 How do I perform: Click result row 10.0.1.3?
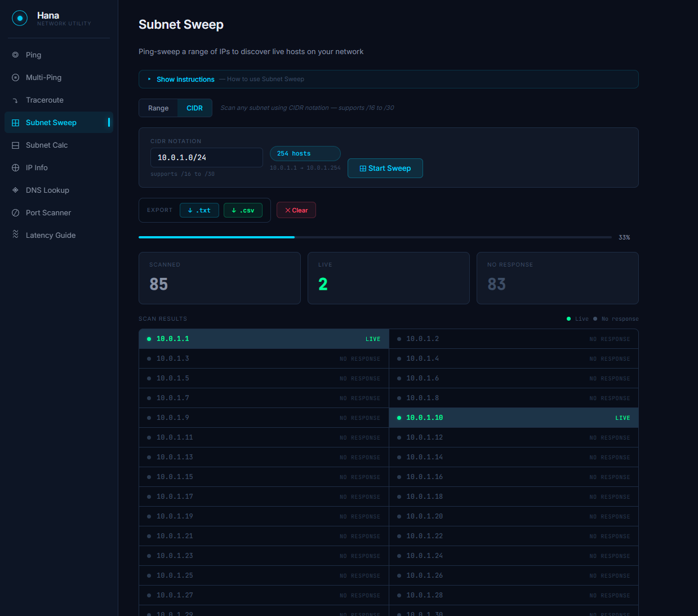(x=264, y=358)
